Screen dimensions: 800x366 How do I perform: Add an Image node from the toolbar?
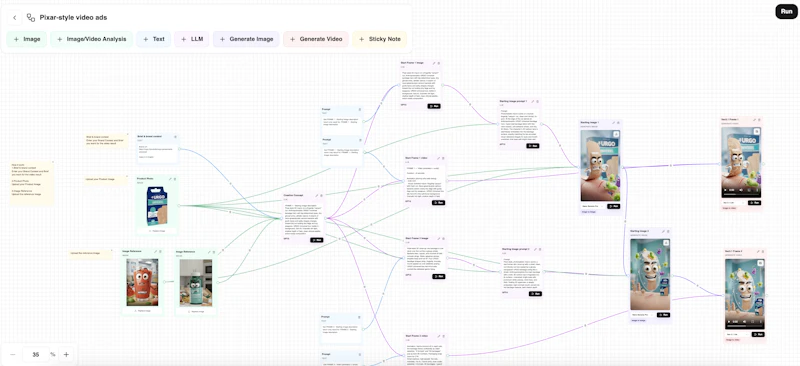27,39
